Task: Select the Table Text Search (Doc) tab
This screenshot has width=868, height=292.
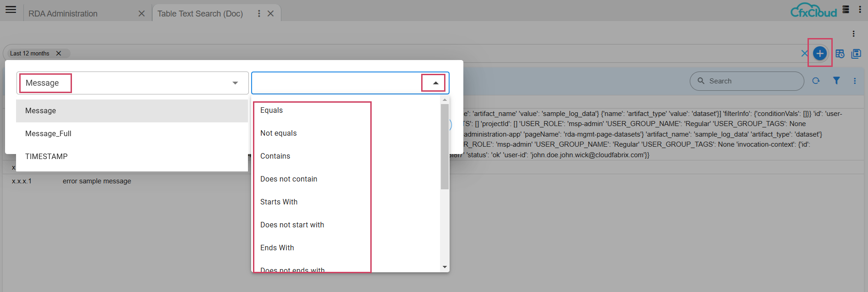Action: (x=200, y=14)
